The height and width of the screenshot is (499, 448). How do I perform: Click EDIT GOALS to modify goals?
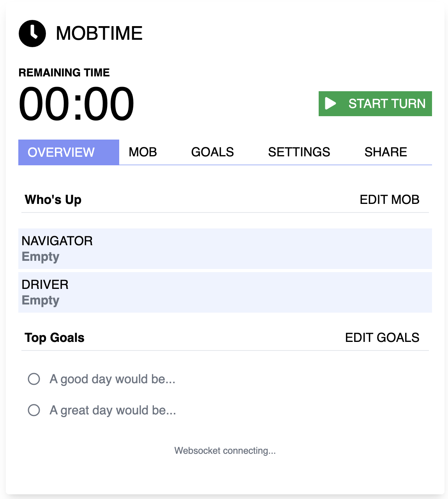tap(383, 338)
